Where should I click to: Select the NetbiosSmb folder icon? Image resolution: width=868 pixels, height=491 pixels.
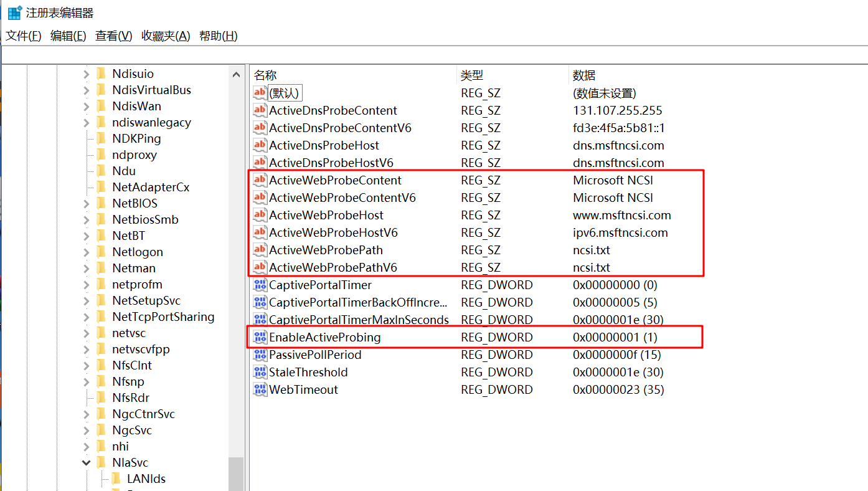tap(101, 220)
